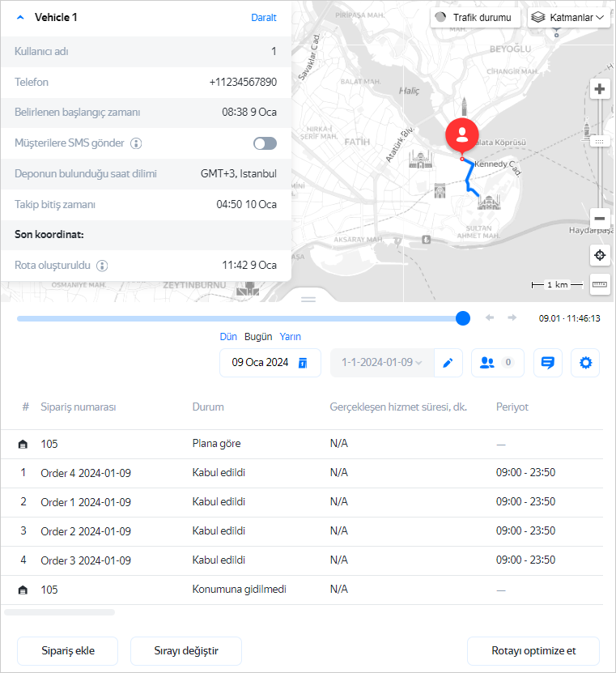Open the chat comments icon button
Image resolution: width=616 pixels, height=673 pixels.
tap(547, 363)
